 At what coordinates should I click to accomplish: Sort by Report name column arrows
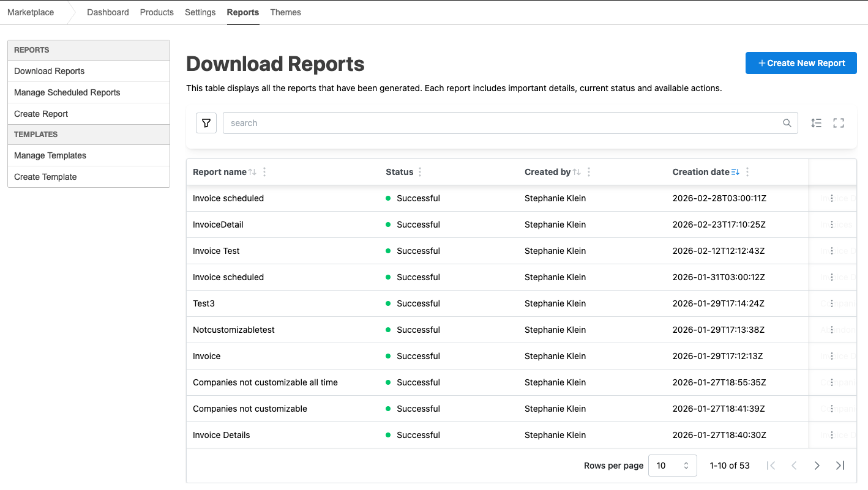click(252, 173)
